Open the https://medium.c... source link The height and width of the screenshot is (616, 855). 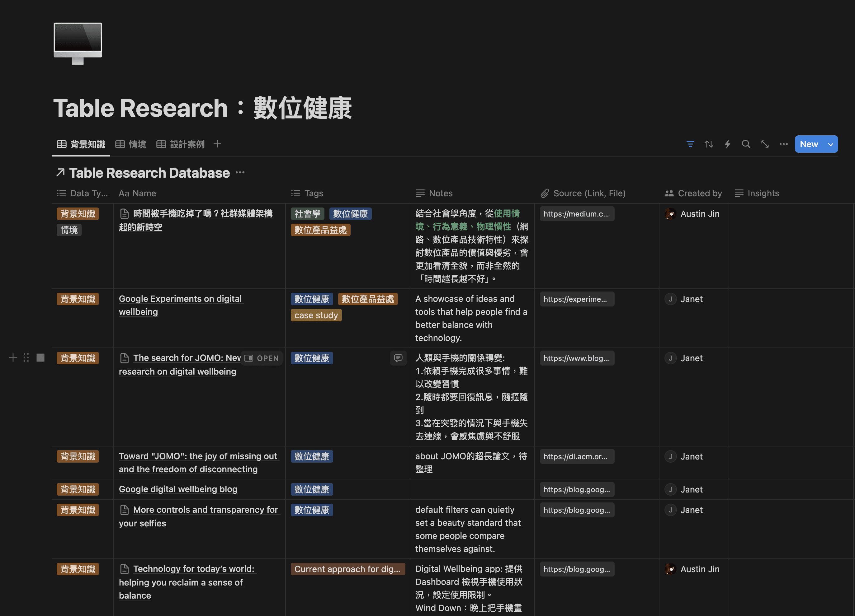click(576, 214)
